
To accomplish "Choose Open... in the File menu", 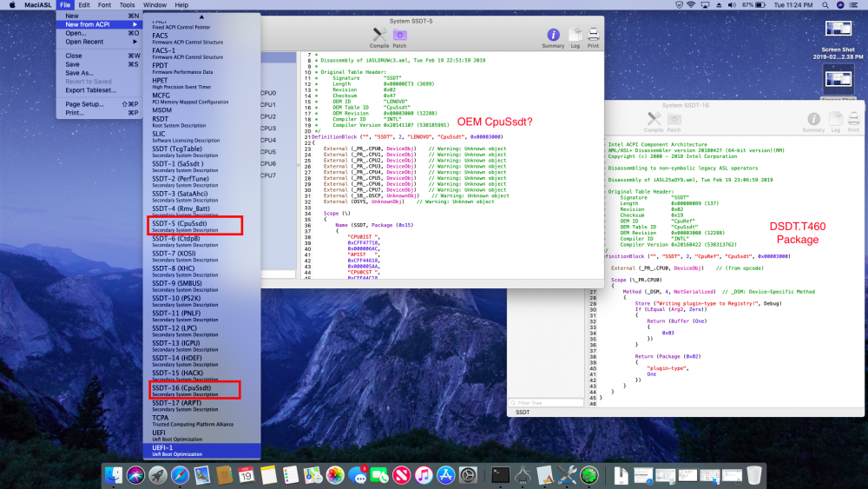I will tap(99, 33).
